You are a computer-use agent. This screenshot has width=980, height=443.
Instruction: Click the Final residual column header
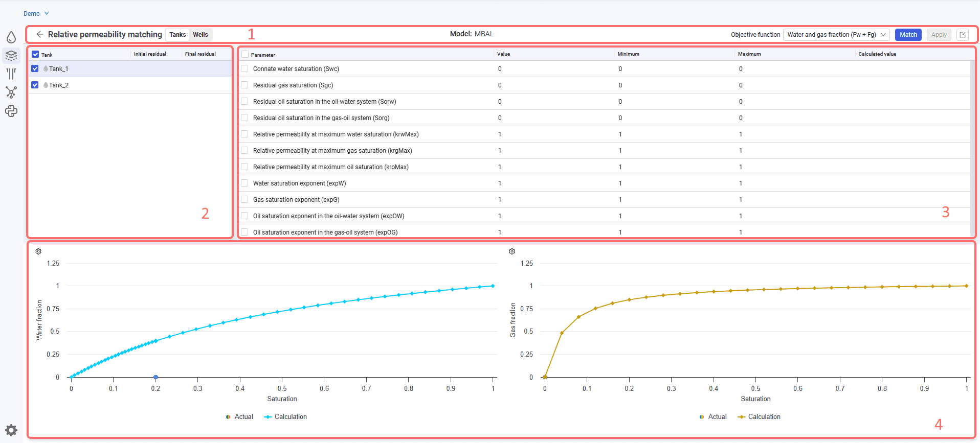(201, 54)
